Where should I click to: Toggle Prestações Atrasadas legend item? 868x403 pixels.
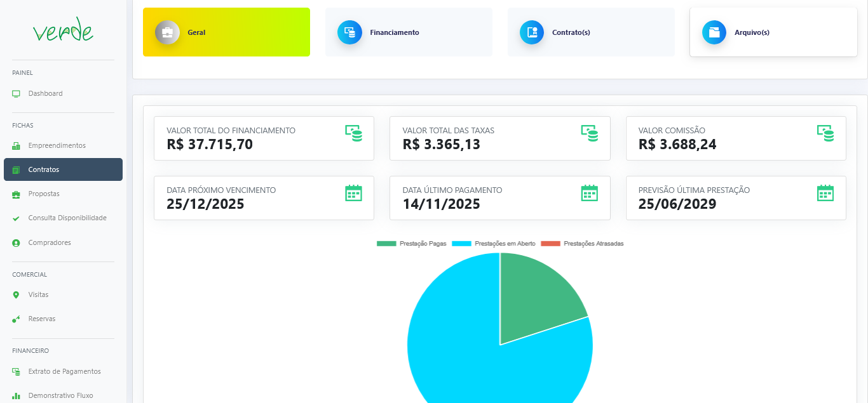click(x=583, y=244)
